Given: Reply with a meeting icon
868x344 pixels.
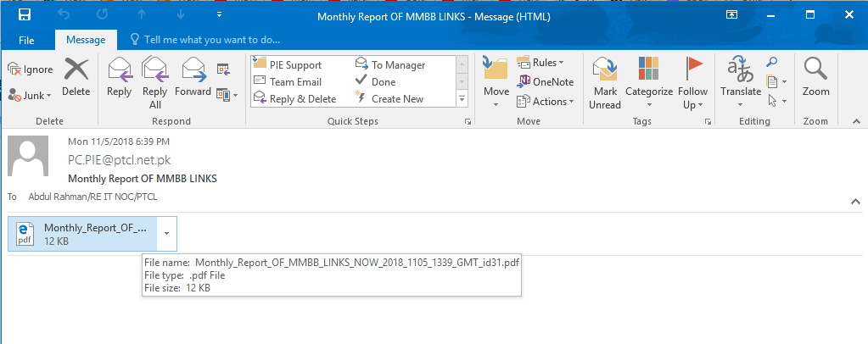Looking at the screenshot, I should click(223, 69).
